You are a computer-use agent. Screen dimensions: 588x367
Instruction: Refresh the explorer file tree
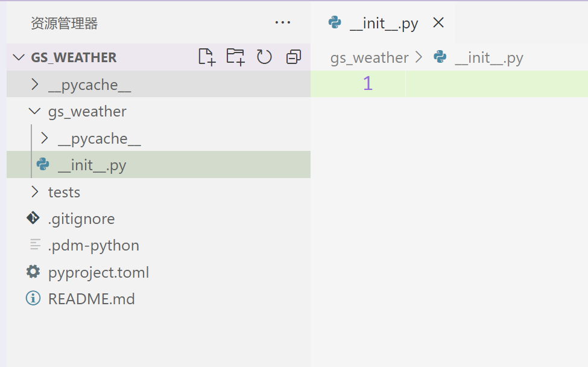[x=264, y=57]
